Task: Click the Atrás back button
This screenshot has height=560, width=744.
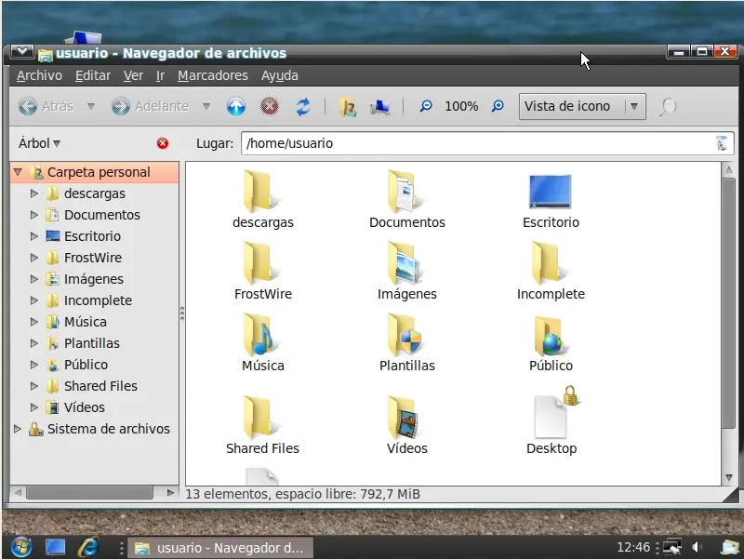Action: point(46,106)
